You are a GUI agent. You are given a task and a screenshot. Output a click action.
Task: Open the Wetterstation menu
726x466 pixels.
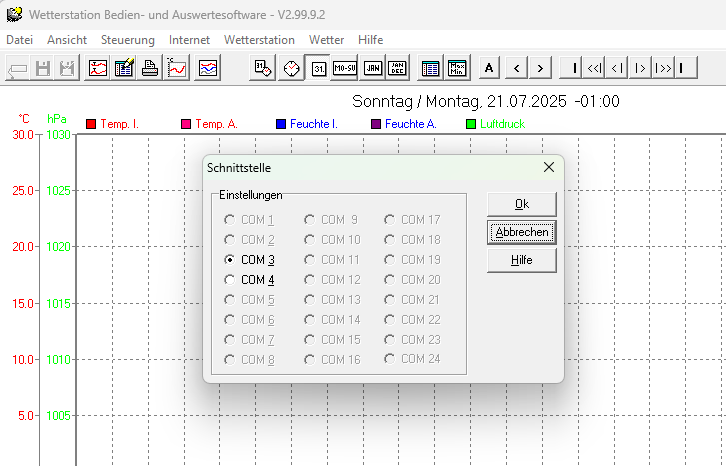259,40
